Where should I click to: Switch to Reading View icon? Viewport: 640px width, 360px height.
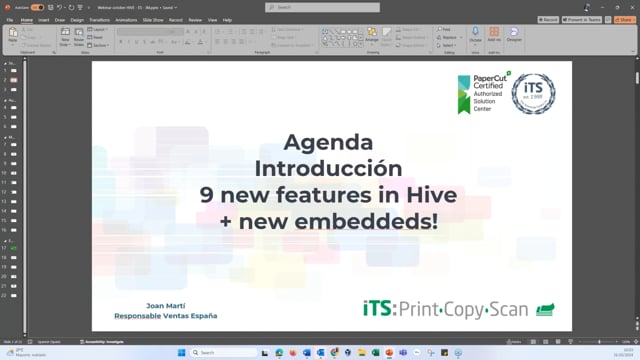click(x=558, y=342)
